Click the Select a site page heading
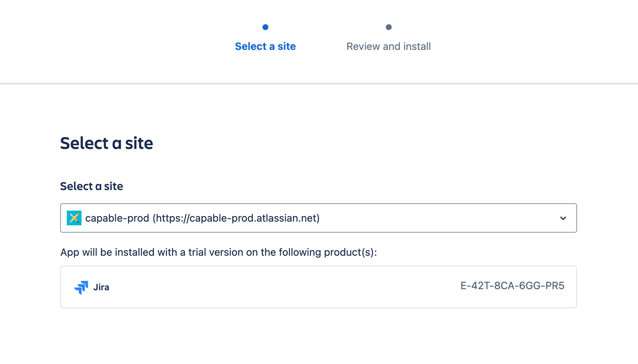 [107, 143]
